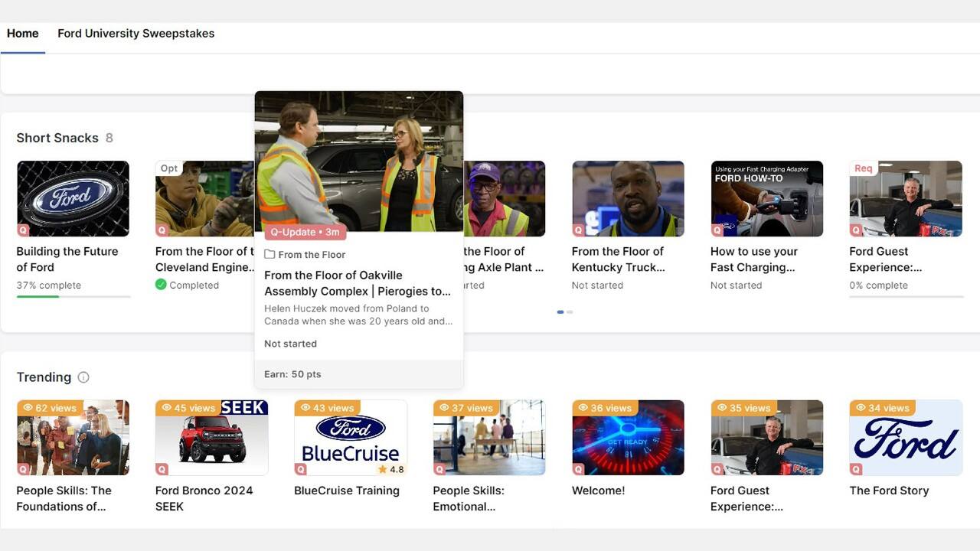Open Kentucky Truck card thumbnail
The height and width of the screenshot is (551, 980).
click(x=629, y=199)
